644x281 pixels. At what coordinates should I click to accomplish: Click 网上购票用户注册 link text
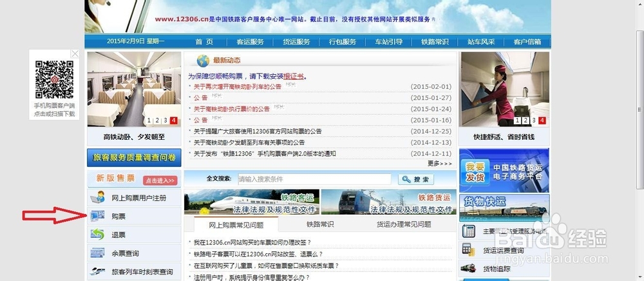point(139,198)
